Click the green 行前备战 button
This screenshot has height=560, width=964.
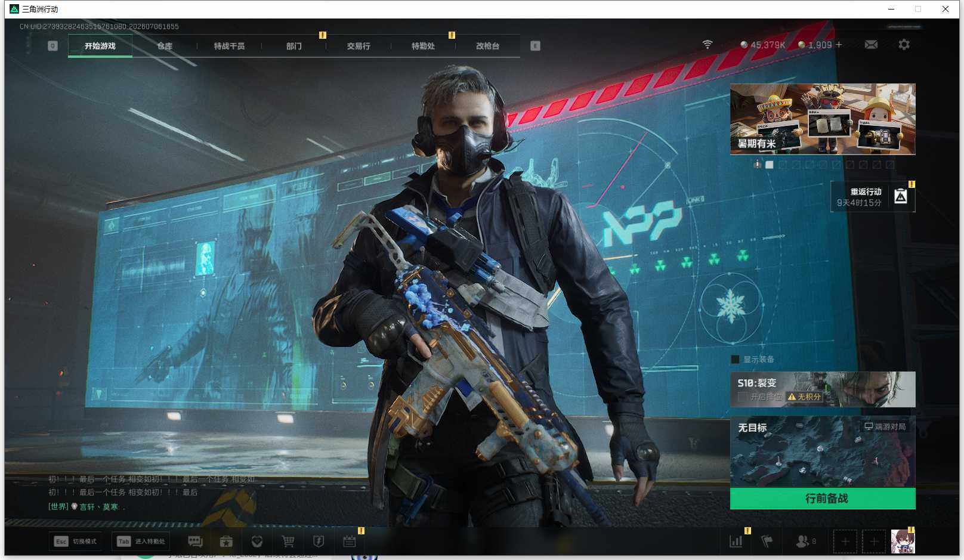823,499
